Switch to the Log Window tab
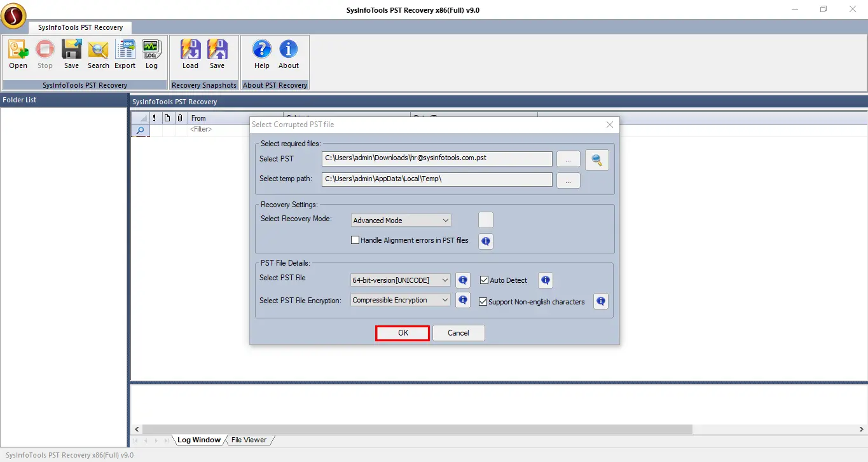Viewport: 868px width, 462px height. [199, 440]
